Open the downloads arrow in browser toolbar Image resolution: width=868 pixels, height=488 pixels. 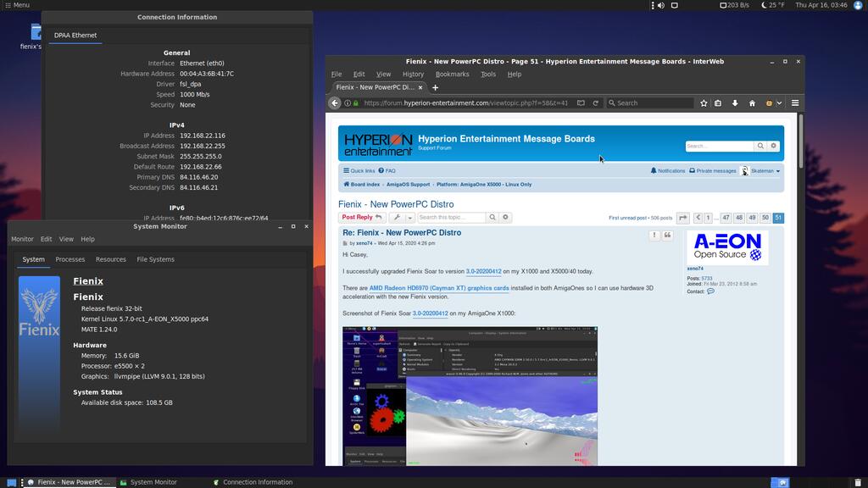(x=735, y=103)
